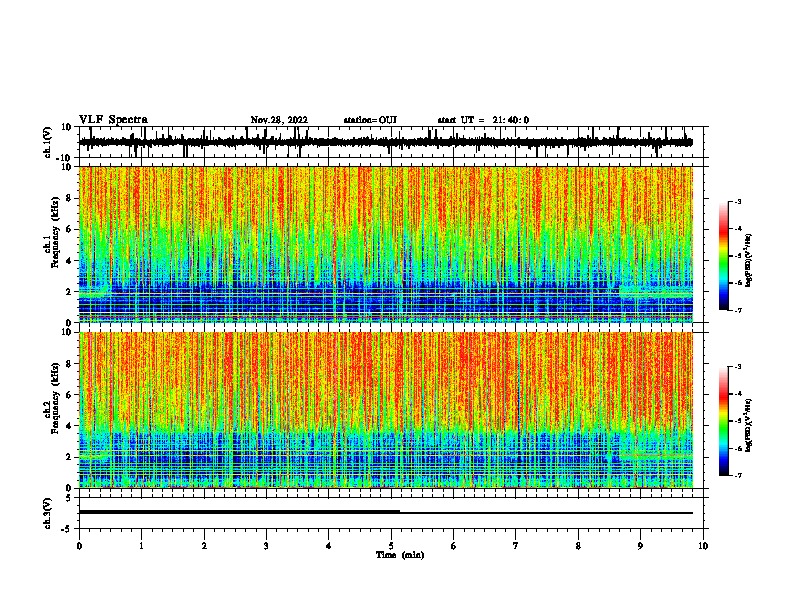Click the '5' tick on the Time axis
This screenshot has width=792, height=612.
[391, 546]
